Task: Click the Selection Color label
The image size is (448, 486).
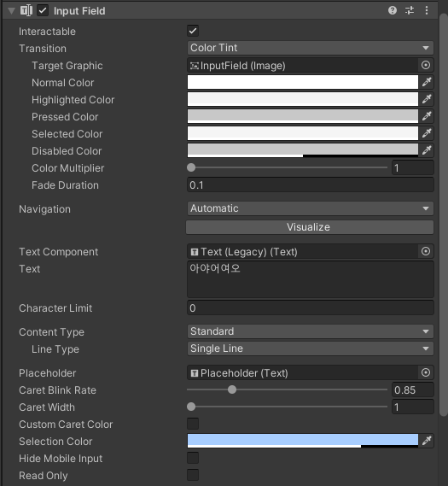Action: click(x=55, y=441)
